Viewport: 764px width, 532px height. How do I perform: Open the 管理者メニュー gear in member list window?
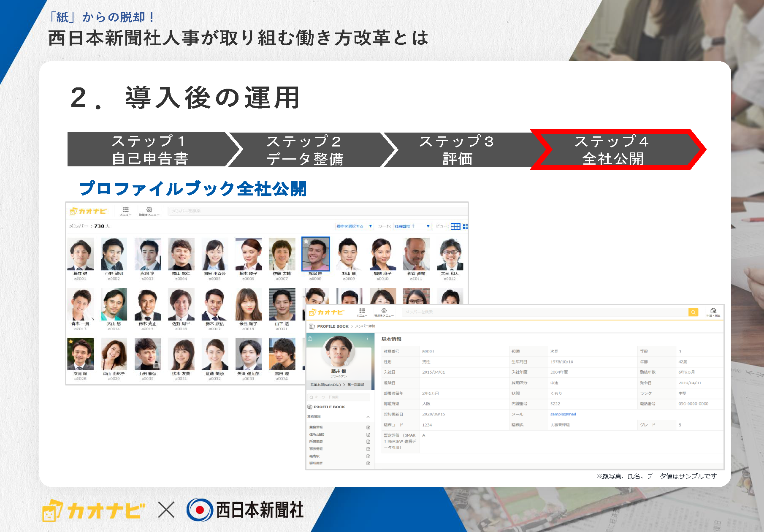pyautogui.click(x=149, y=209)
